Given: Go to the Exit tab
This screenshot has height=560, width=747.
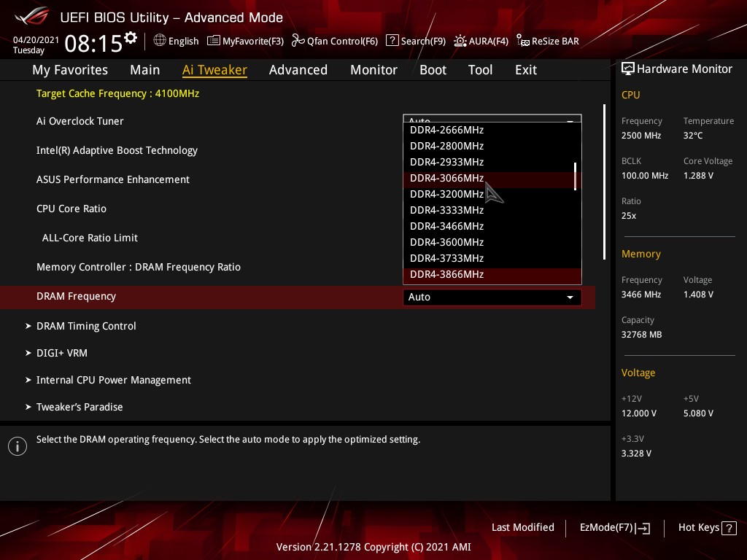Looking at the screenshot, I should [526, 70].
